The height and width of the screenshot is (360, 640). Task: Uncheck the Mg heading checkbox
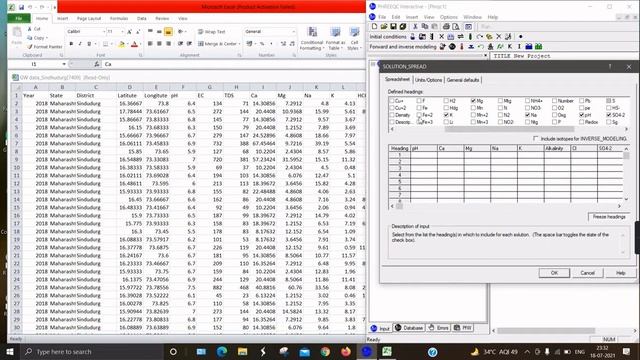pyautogui.click(x=473, y=100)
